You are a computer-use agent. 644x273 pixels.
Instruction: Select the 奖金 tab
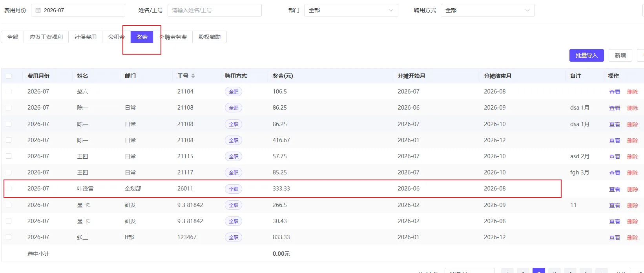142,37
